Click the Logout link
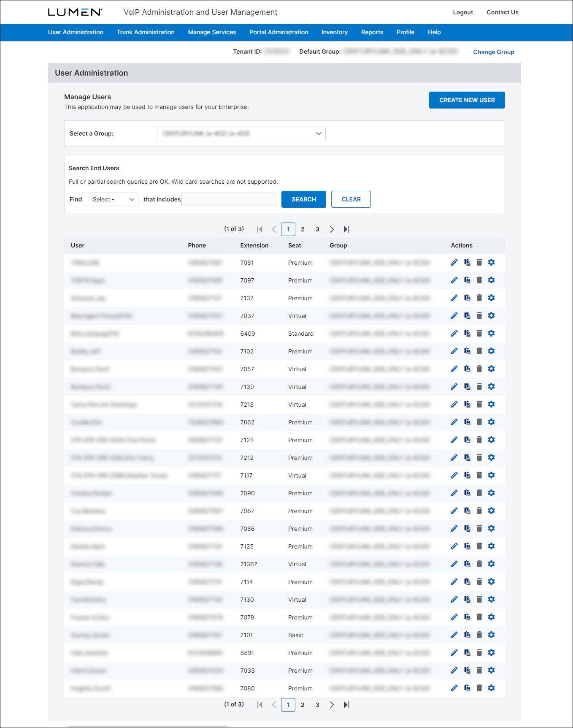Image resolution: width=573 pixels, height=728 pixels. click(x=463, y=12)
